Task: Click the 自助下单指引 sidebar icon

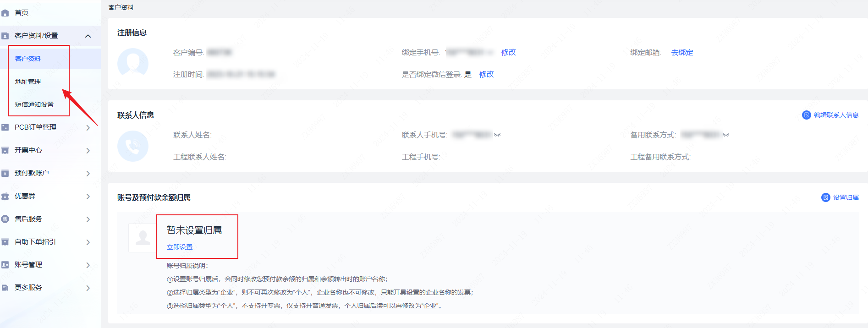Action: click(5, 242)
